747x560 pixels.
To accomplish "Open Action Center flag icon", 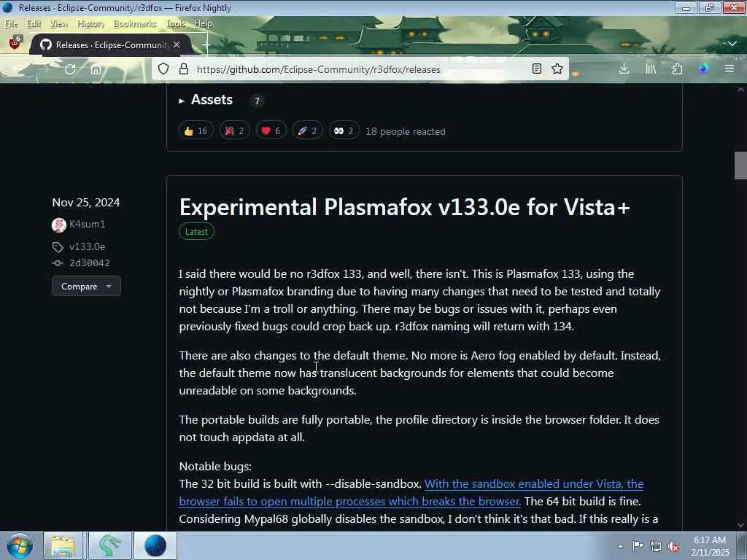I will (x=638, y=546).
